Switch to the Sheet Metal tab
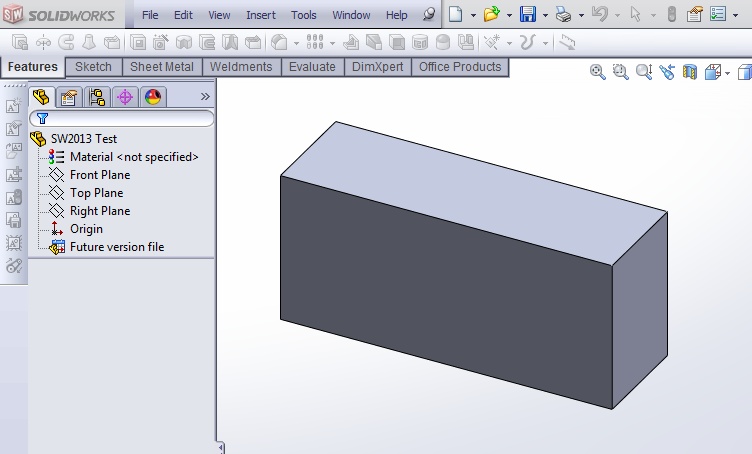 [x=162, y=67]
